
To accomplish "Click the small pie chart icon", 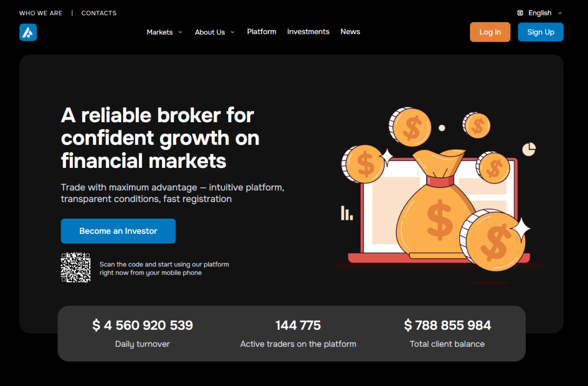I will coord(529,149).
